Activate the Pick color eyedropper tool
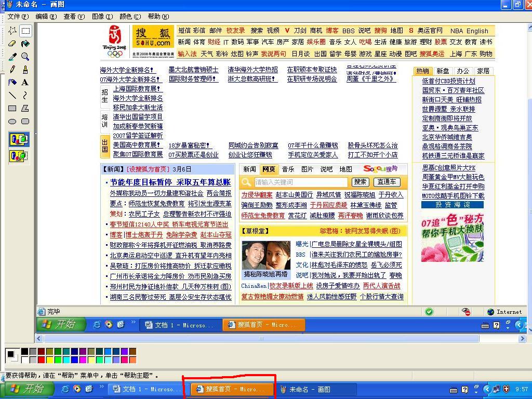Image resolution: width=532 pixels, height=399 pixels. (x=12, y=57)
